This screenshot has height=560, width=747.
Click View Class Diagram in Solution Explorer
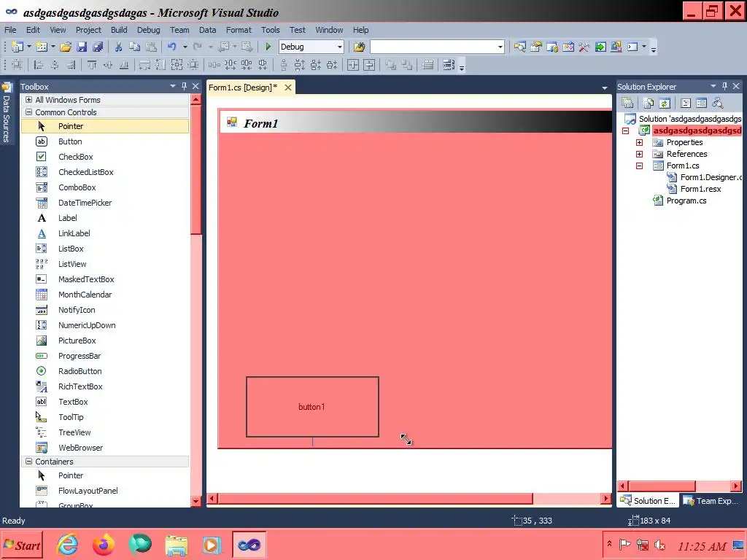pyautogui.click(x=718, y=103)
